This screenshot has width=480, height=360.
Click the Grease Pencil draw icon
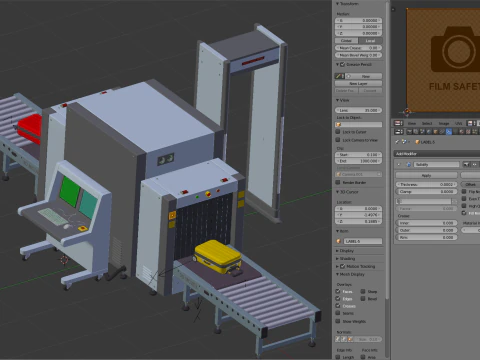(340, 76)
